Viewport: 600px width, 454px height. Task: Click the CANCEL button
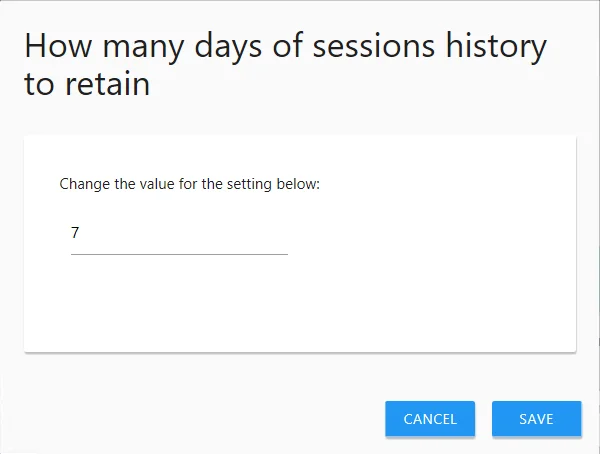(x=430, y=419)
